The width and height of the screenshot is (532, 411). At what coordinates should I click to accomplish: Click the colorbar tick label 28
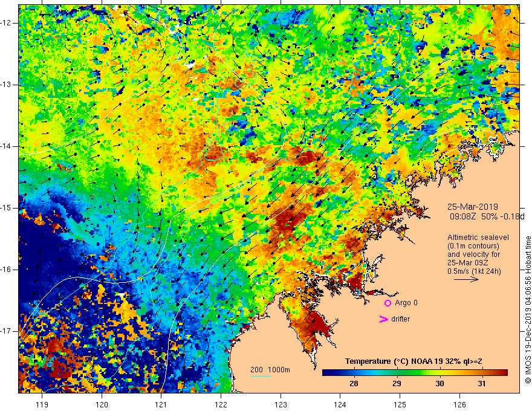click(x=354, y=384)
